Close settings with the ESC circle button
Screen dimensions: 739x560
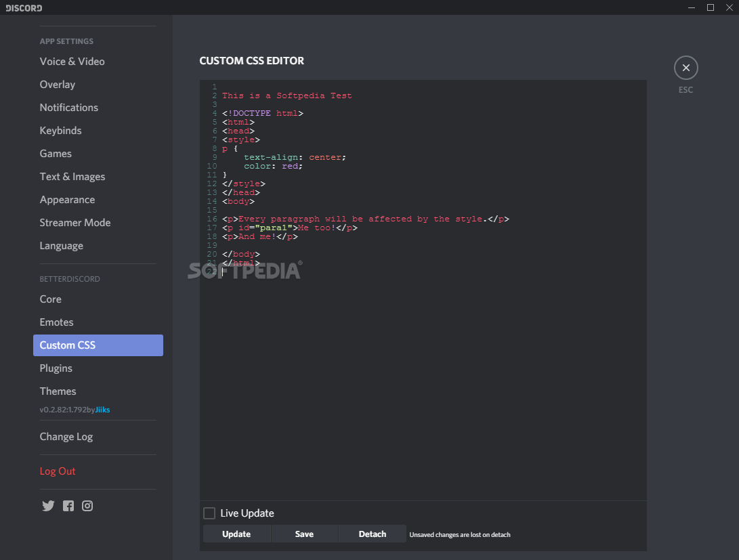[685, 68]
